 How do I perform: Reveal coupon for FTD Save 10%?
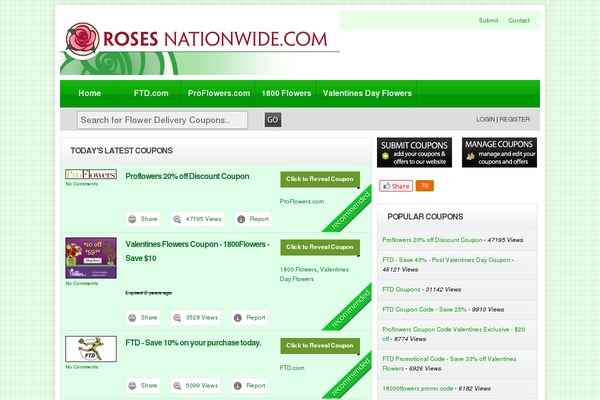[320, 346]
